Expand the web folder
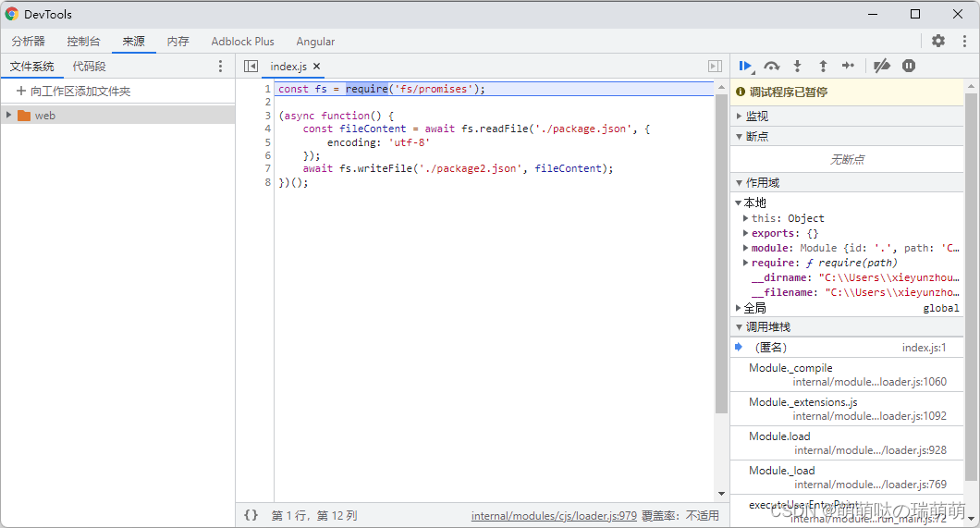Screen dimensions: 980x528 [8, 115]
